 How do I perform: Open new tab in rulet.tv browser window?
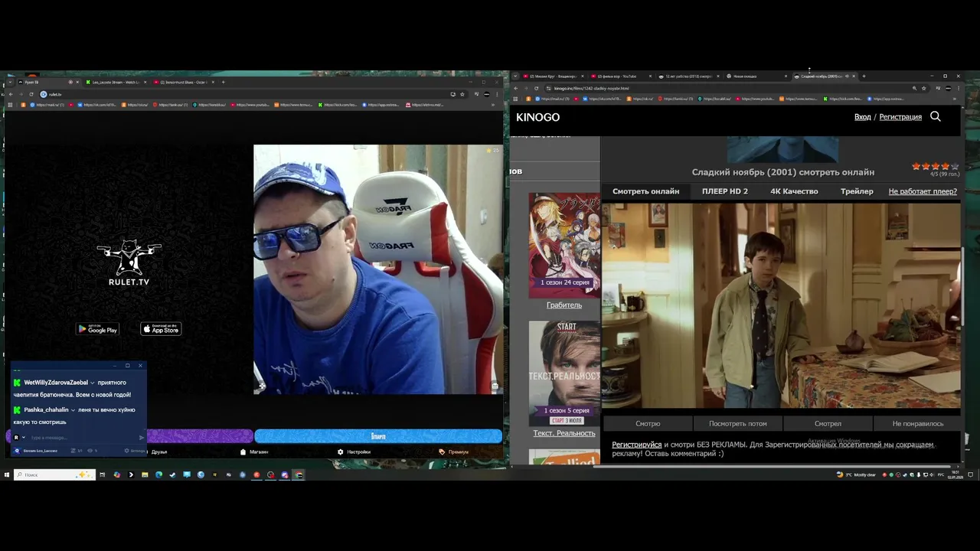pos(223,82)
